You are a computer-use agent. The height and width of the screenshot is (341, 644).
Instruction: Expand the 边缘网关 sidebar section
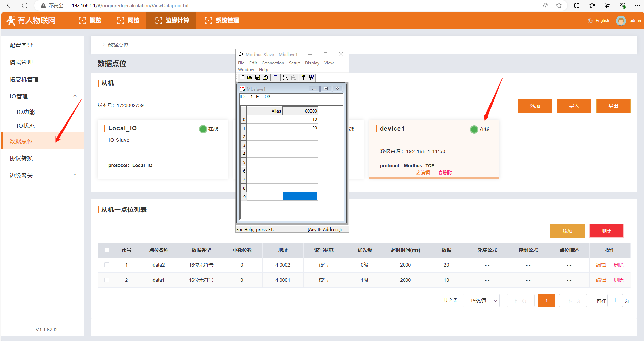[x=75, y=175]
